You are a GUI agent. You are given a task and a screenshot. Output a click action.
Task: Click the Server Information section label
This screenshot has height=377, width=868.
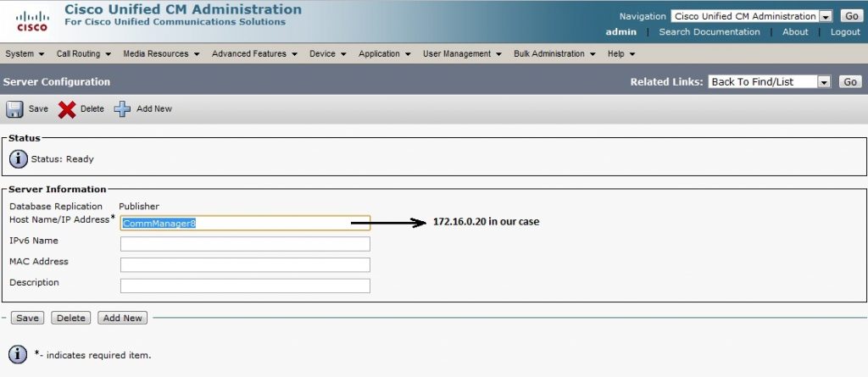[x=58, y=189]
